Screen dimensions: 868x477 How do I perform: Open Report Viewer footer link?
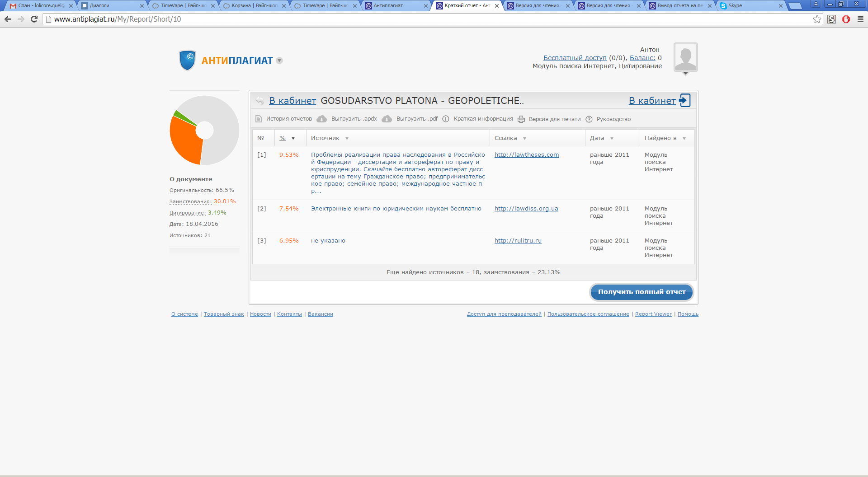click(653, 314)
